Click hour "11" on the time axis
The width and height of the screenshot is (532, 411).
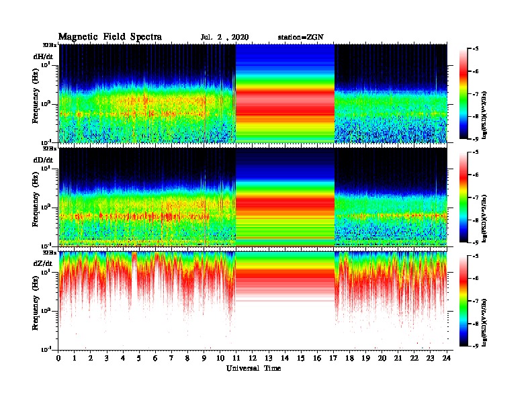click(x=236, y=358)
